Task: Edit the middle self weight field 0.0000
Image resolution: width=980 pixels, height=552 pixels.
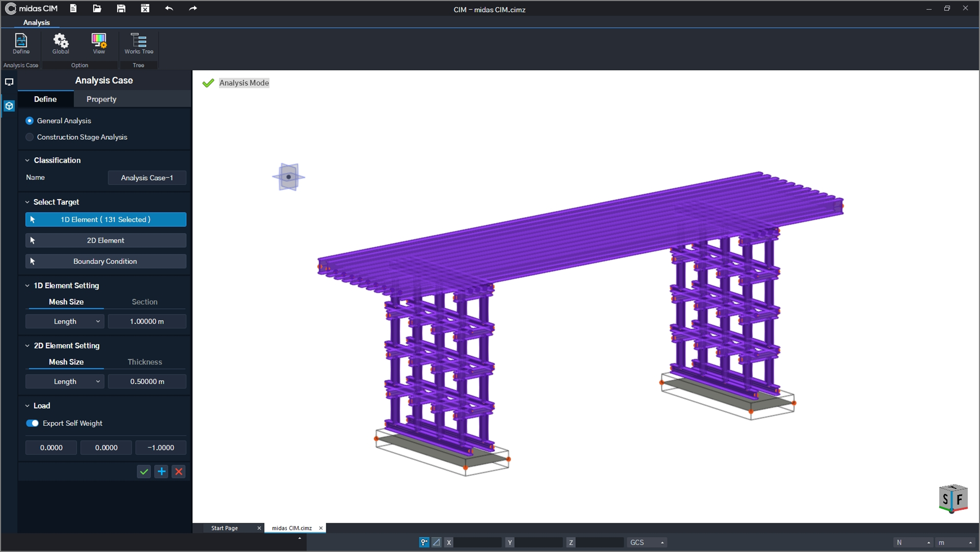Action: point(106,447)
